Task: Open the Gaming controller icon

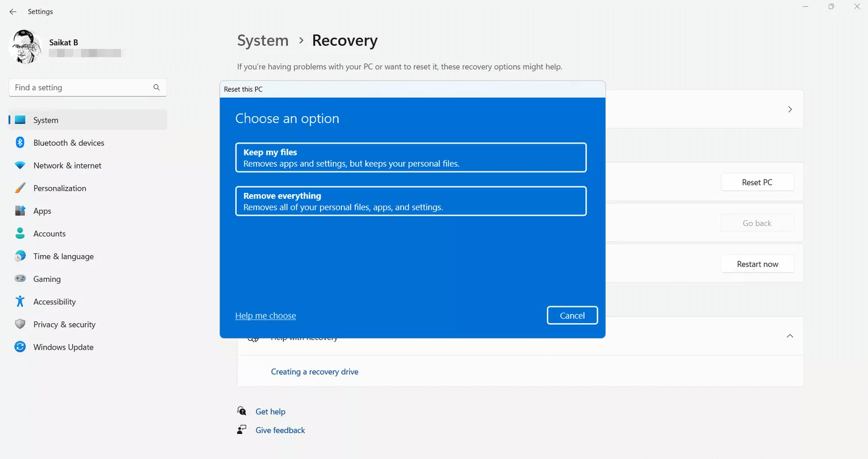Action: 19,279
